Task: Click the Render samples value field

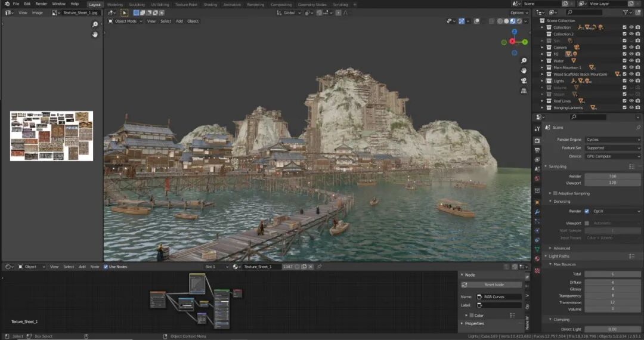Action: pyautogui.click(x=612, y=176)
